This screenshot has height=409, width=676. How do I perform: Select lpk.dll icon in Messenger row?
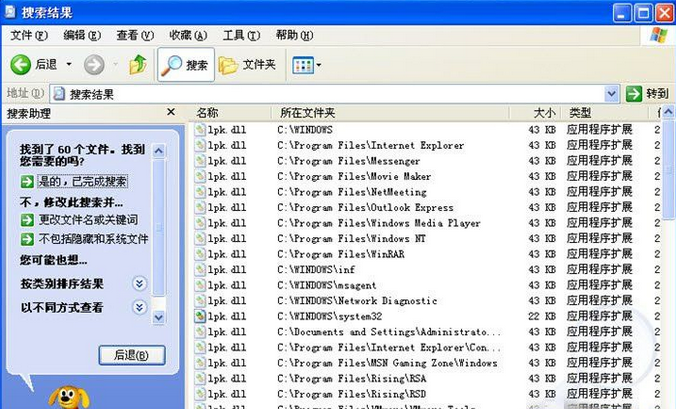tap(200, 160)
